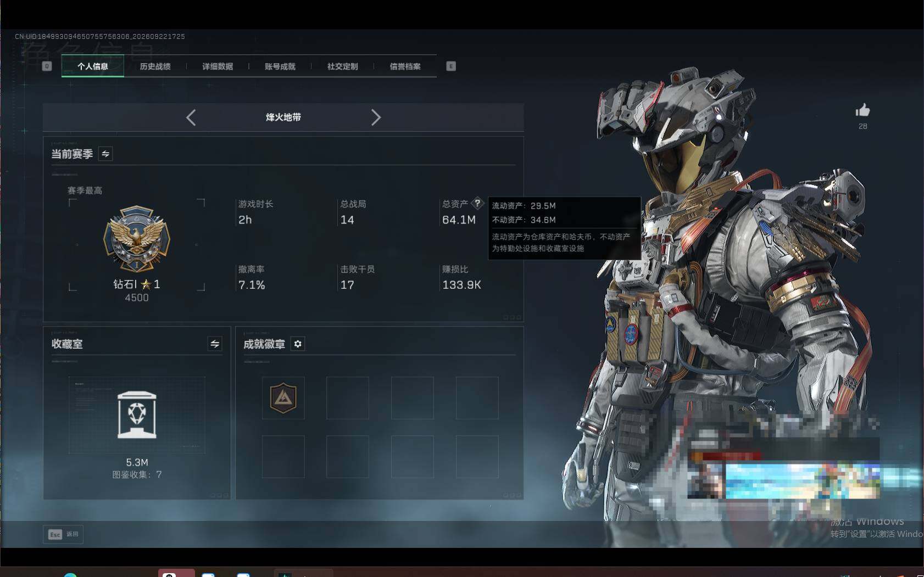Click the 收藏室 value 5.3M
This screenshot has height=577, width=924.
137,462
